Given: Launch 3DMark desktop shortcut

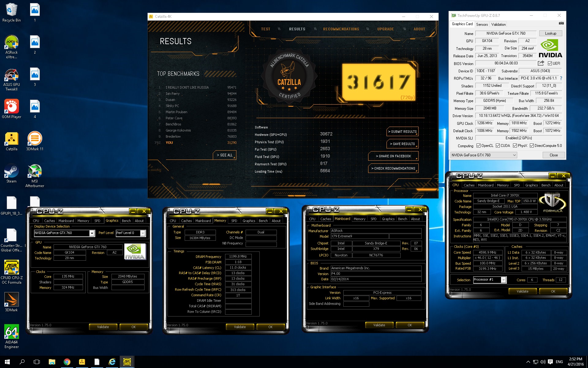Looking at the screenshot, I should point(11,302).
